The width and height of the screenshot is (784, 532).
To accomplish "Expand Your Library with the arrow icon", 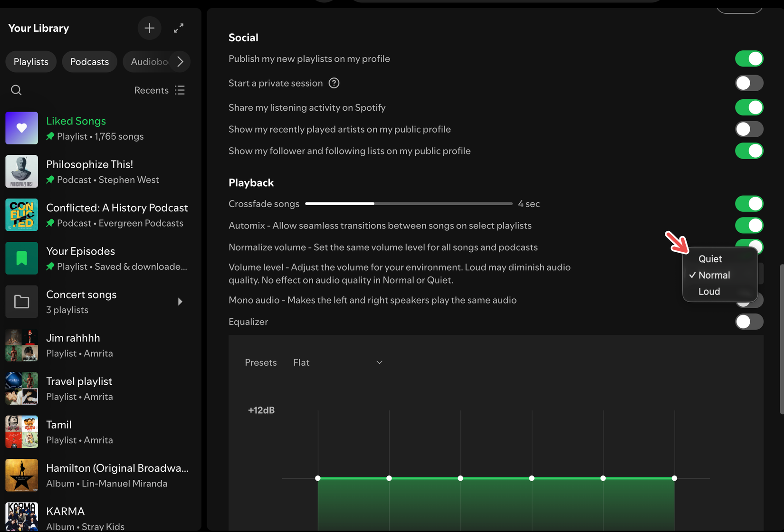I will click(x=179, y=28).
